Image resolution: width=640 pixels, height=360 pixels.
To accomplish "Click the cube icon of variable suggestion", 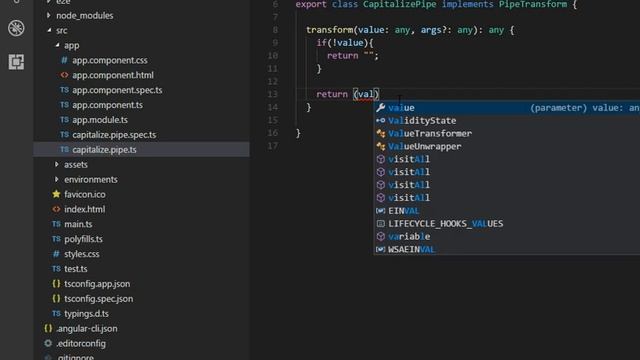I will click(380, 237).
